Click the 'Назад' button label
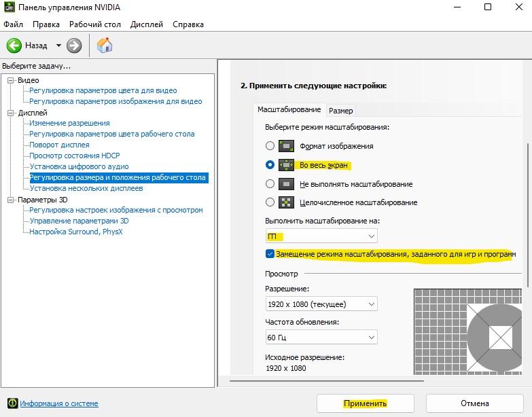532x417 pixels. [x=36, y=46]
